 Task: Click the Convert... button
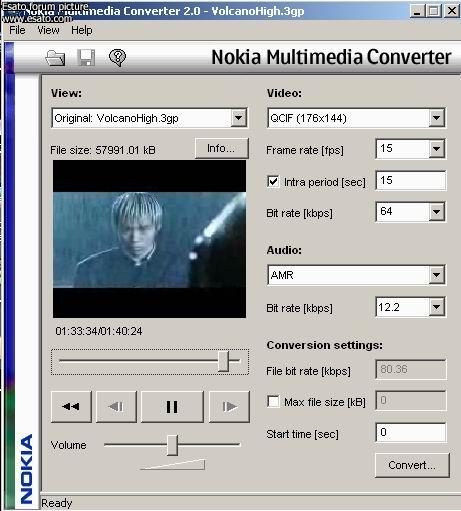[x=412, y=465]
